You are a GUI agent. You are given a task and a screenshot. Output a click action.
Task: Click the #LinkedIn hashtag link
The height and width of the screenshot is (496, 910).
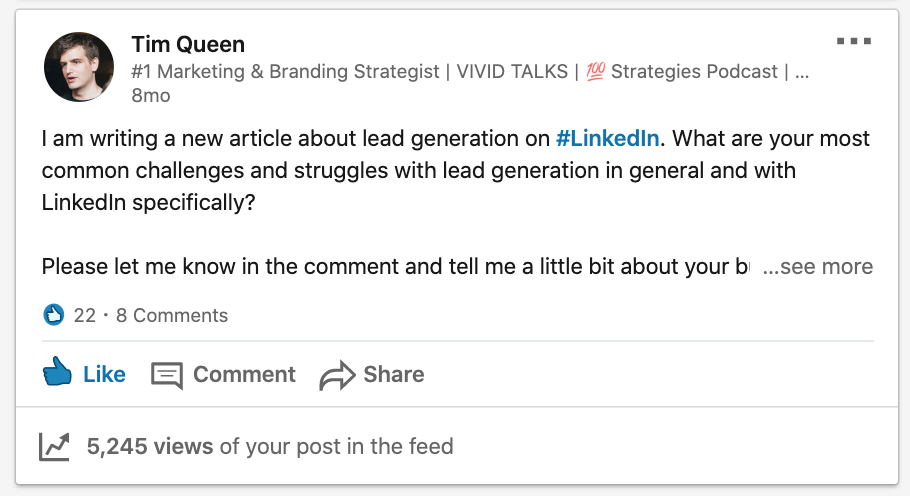tap(607, 138)
